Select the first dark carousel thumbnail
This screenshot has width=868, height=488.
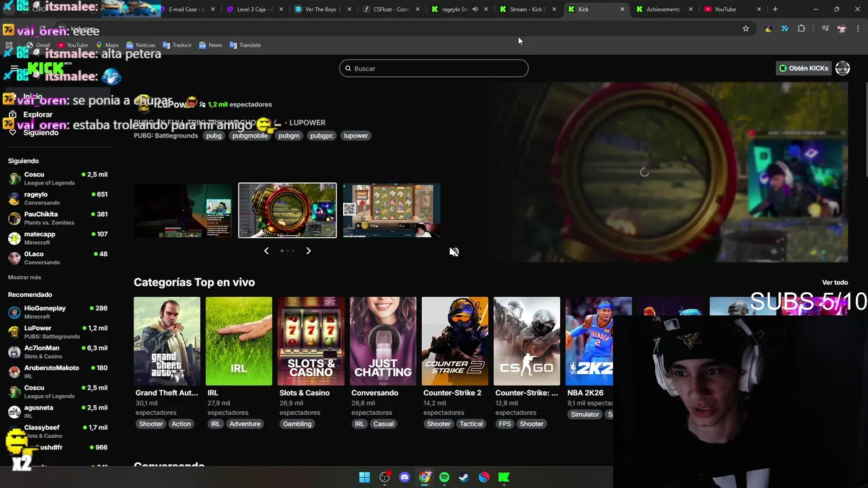pos(183,211)
